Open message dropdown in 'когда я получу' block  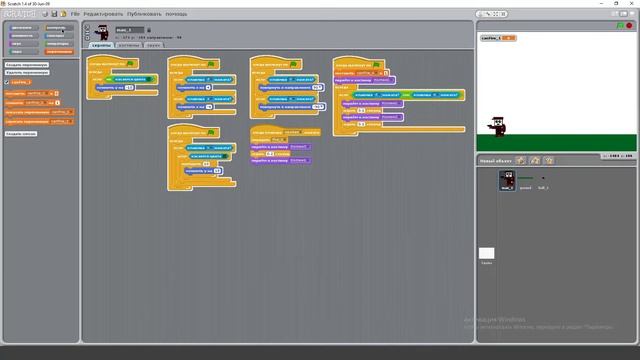point(293,132)
